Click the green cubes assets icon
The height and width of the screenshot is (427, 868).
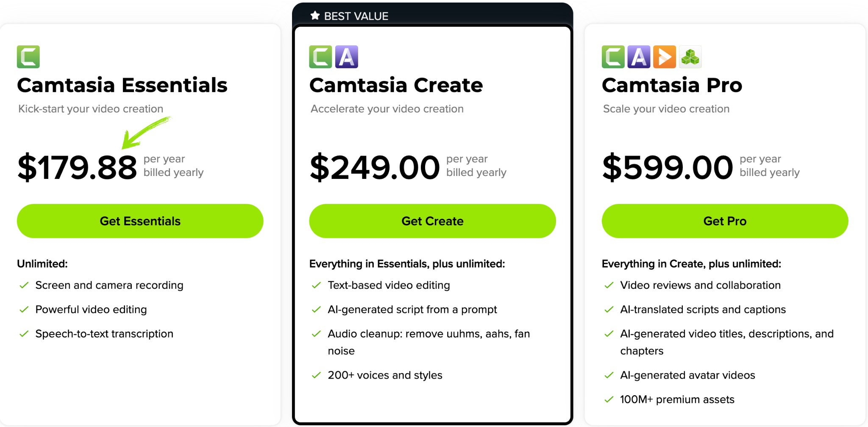pos(690,57)
